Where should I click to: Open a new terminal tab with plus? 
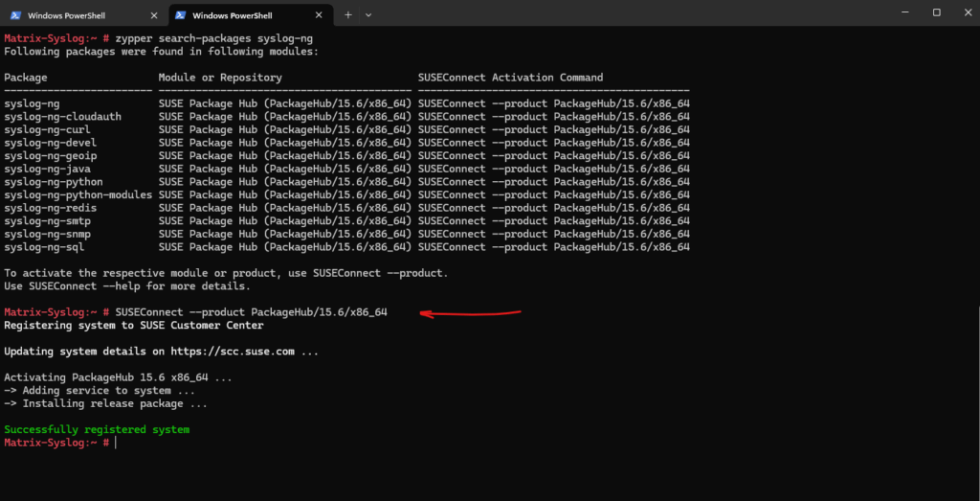click(x=348, y=15)
